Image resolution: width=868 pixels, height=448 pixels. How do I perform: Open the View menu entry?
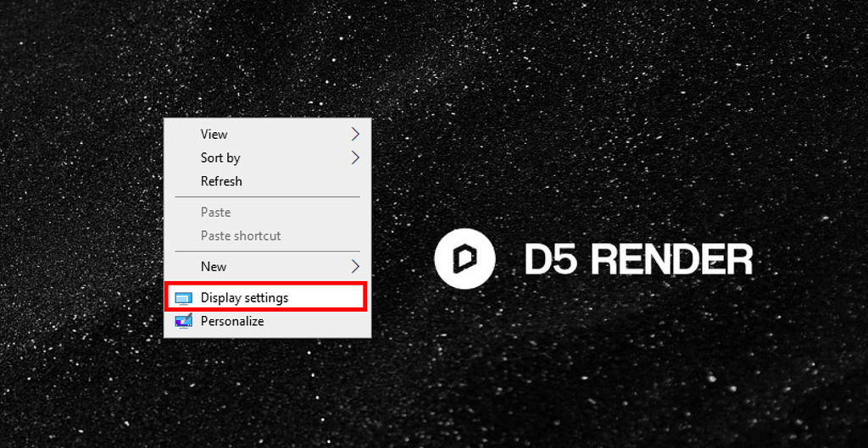[214, 134]
